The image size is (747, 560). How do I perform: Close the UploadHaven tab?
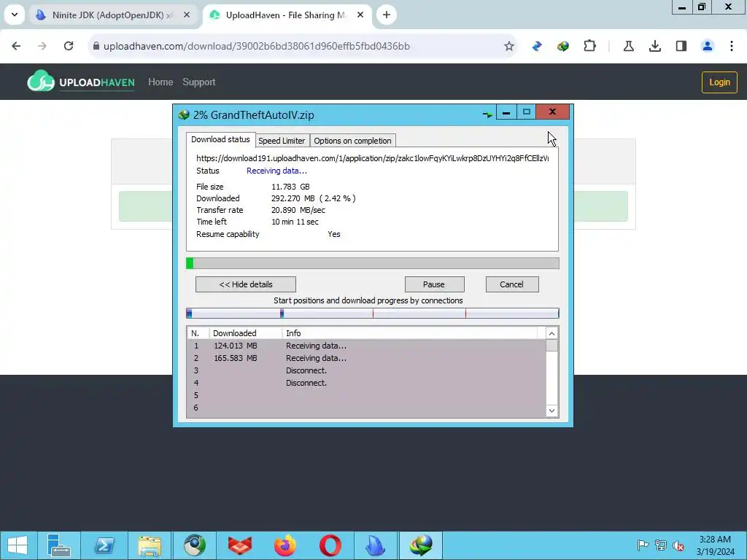(360, 15)
